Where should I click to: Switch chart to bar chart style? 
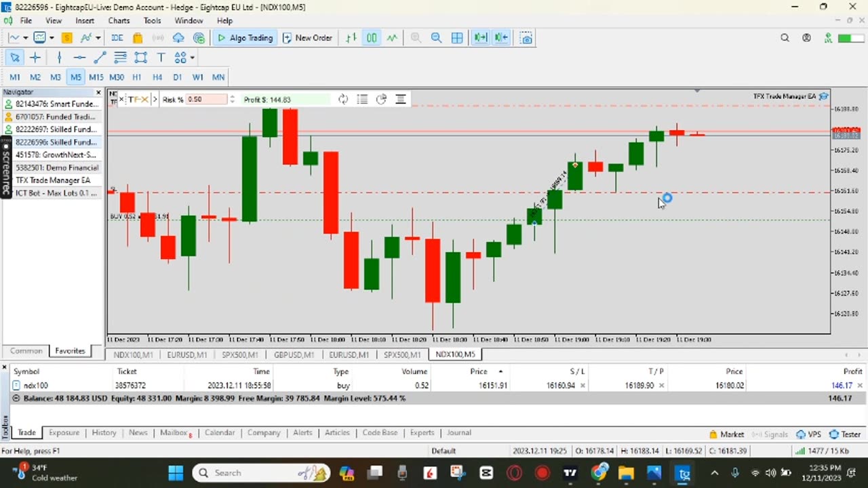351,38
